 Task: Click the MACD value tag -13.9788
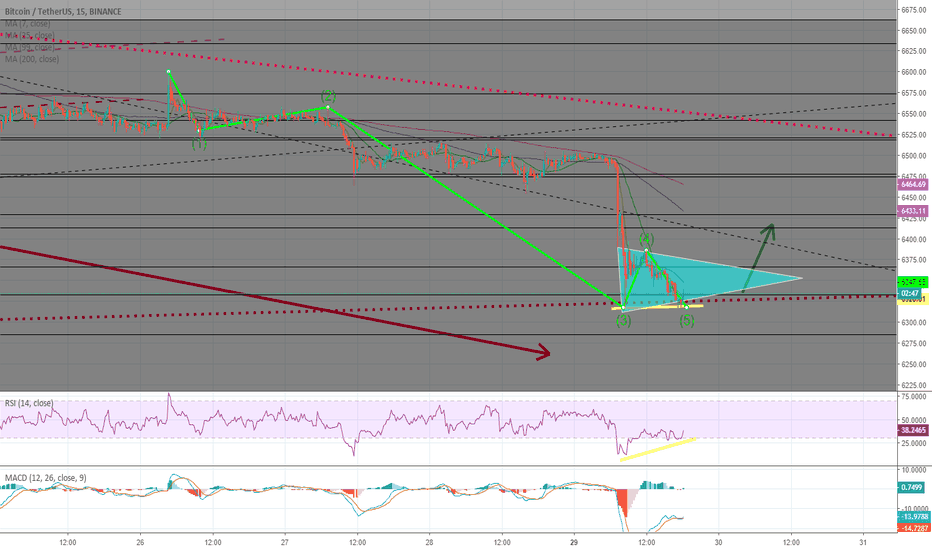[x=912, y=517]
